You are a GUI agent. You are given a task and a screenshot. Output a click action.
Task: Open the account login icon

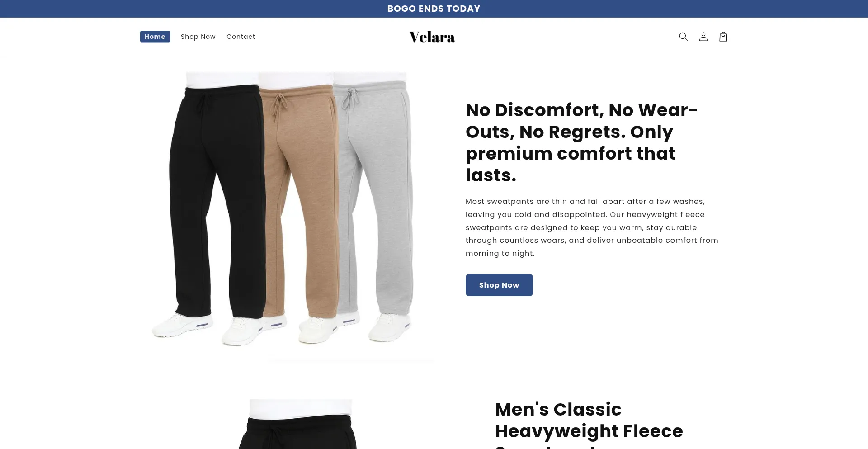703,37
